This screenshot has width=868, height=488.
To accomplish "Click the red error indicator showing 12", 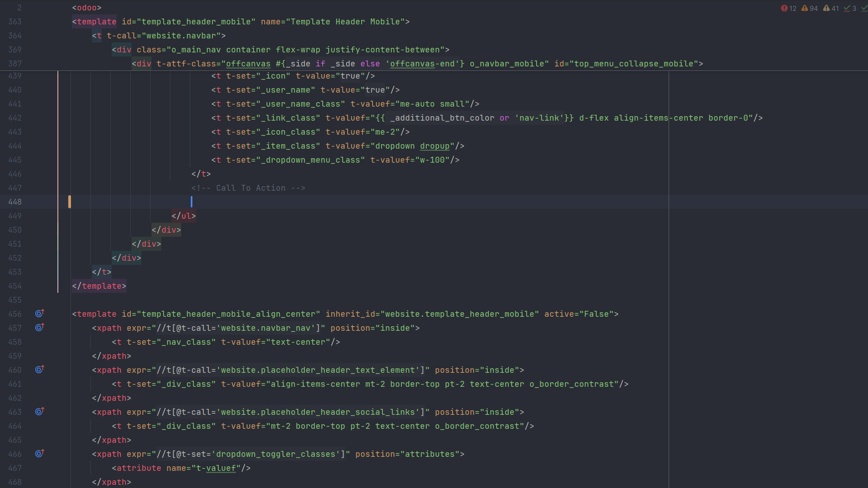I will (x=788, y=8).
